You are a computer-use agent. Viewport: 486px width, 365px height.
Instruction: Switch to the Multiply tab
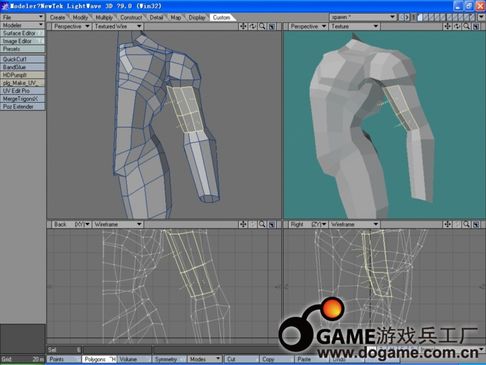tap(104, 17)
